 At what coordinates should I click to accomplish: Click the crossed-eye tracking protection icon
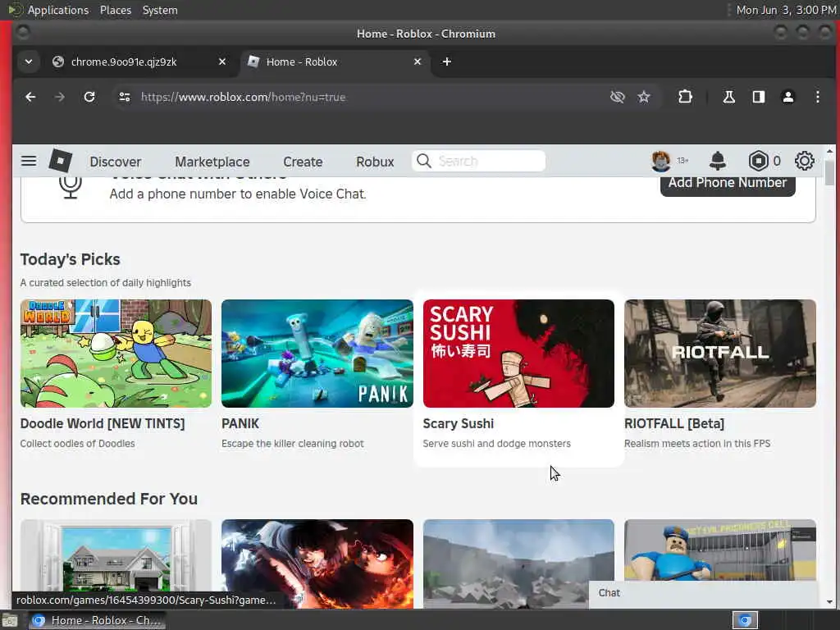617,97
